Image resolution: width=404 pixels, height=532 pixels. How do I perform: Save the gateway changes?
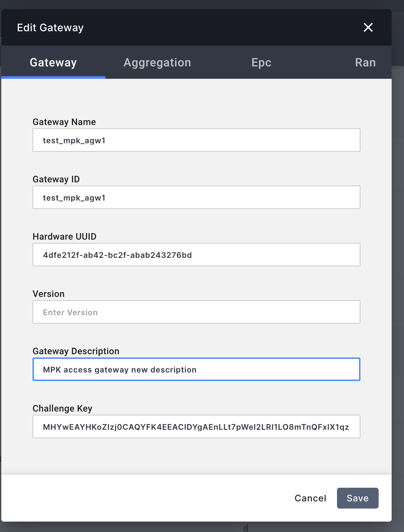[358, 498]
